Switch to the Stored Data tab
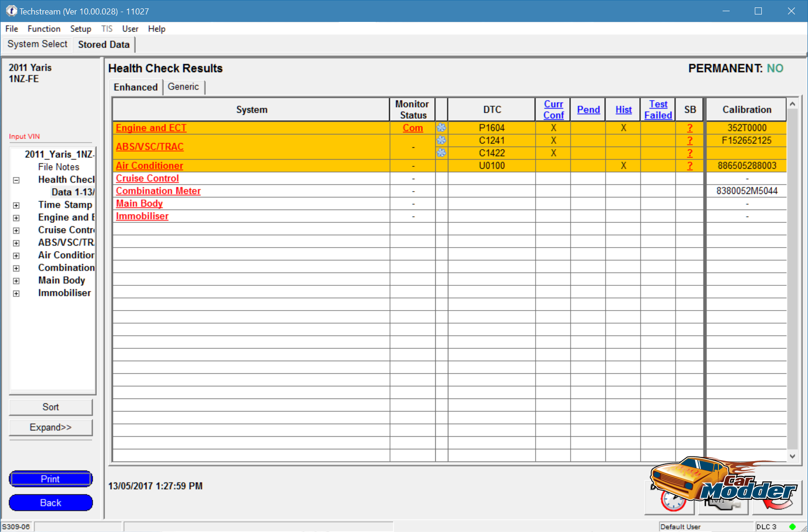 pyautogui.click(x=104, y=45)
